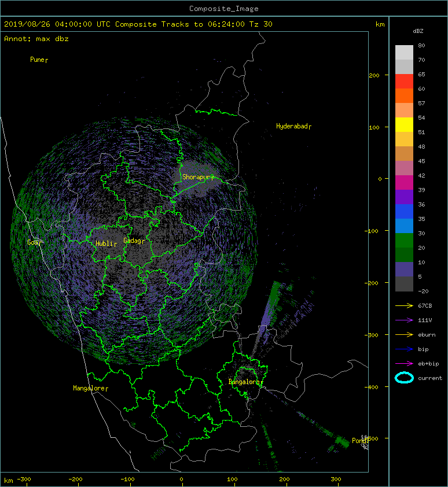
Task: Click the '57' value on dBZ scale
Action: tap(421, 103)
